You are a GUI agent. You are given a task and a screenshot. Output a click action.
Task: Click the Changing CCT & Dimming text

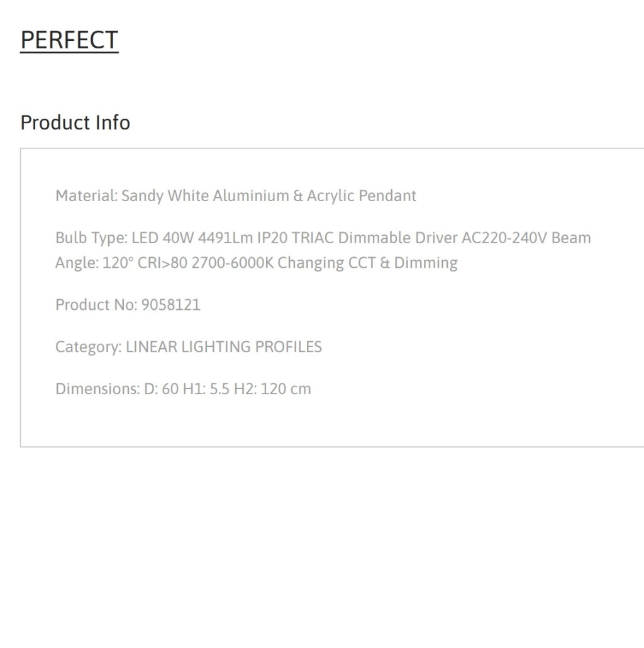pyautogui.click(x=368, y=263)
